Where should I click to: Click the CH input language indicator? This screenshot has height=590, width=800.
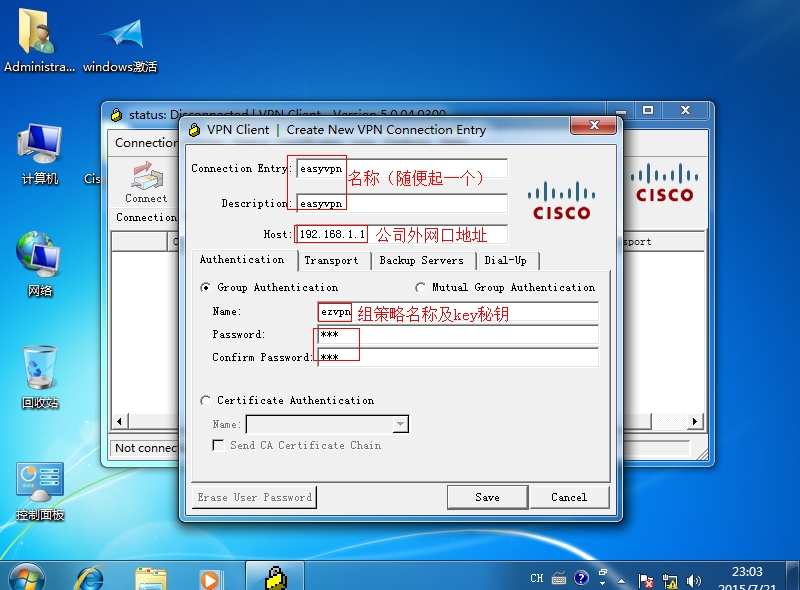536,578
